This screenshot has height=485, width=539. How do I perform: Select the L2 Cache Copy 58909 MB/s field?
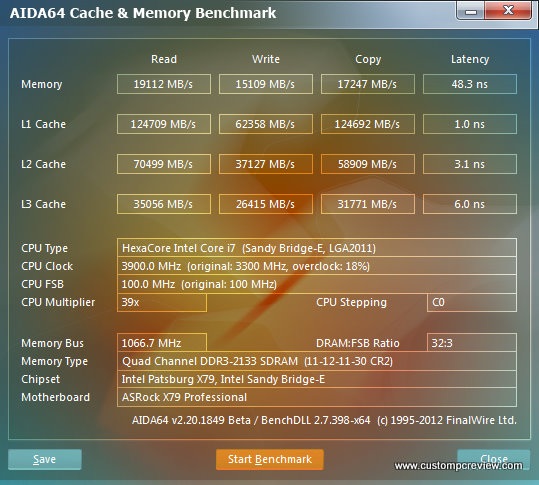tap(368, 164)
